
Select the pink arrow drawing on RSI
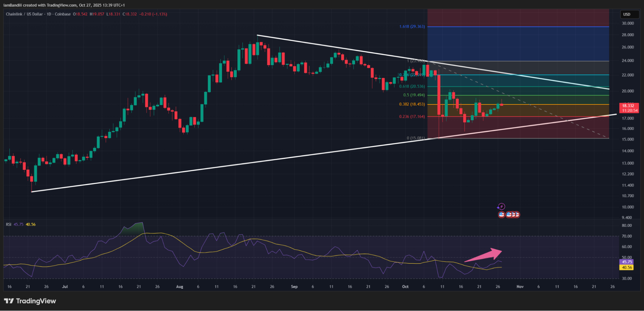pos(483,255)
